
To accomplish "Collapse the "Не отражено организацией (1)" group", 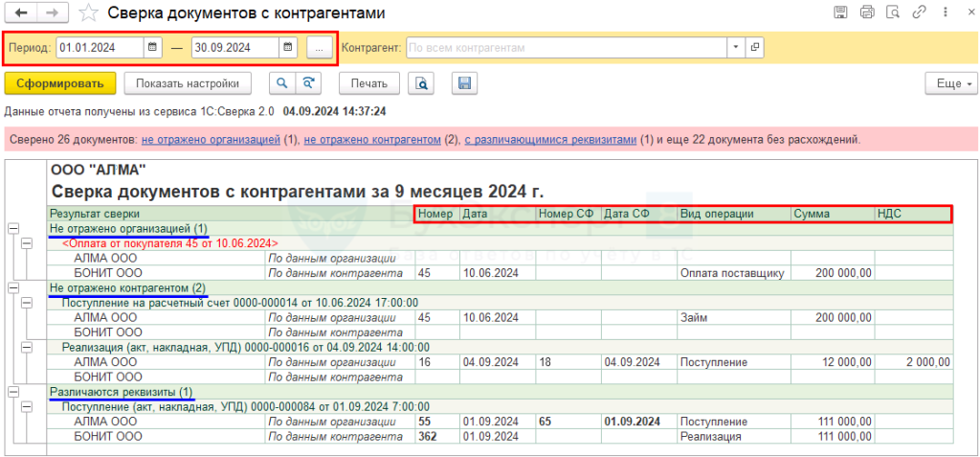I will coord(13,229).
